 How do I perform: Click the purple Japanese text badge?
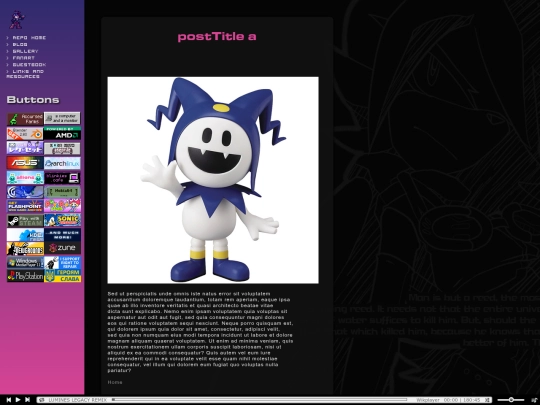coord(25,148)
